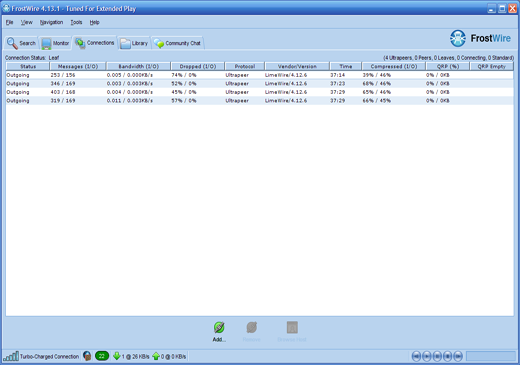The image size is (520, 365).
Task: Click the greyed Remove connection icon
Action: pos(252,328)
